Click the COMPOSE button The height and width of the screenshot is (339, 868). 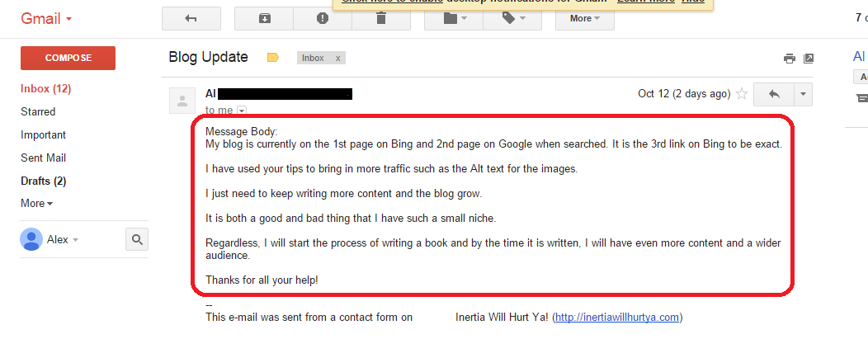pyautogui.click(x=68, y=58)
